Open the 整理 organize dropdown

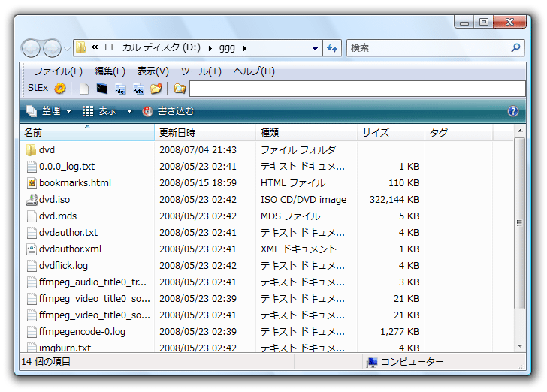tap(49, 111)
